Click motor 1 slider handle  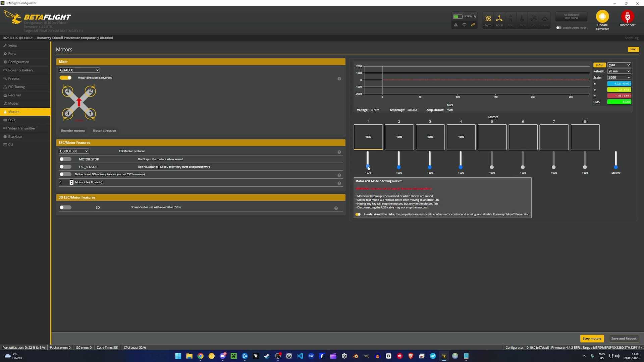point(368,166)
